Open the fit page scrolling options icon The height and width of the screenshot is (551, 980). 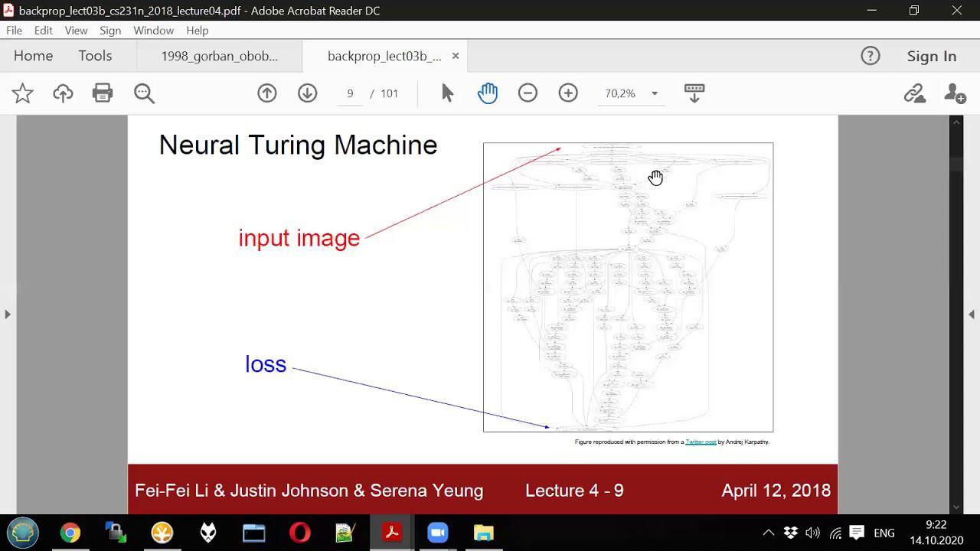[694, 93]
